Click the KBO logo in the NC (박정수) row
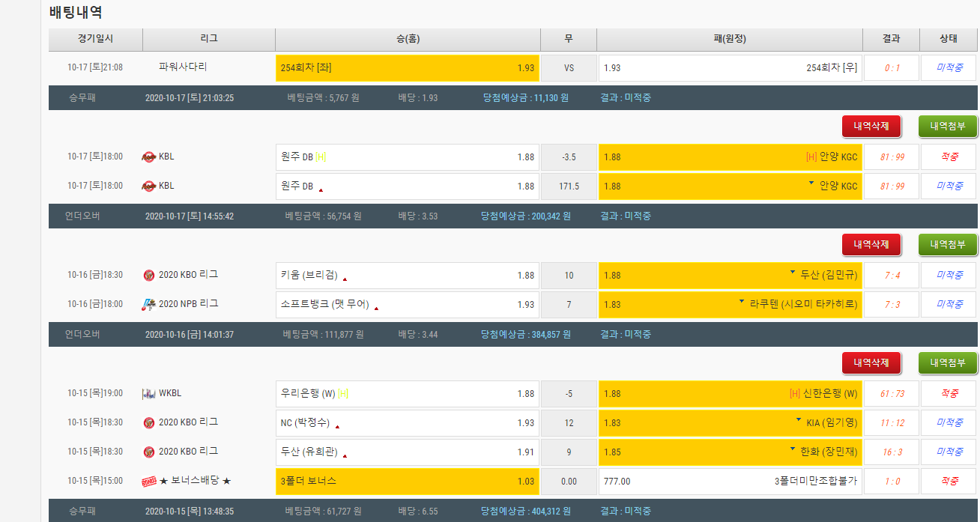Viewport: 980px width, 522px height. tap(148, 423)
